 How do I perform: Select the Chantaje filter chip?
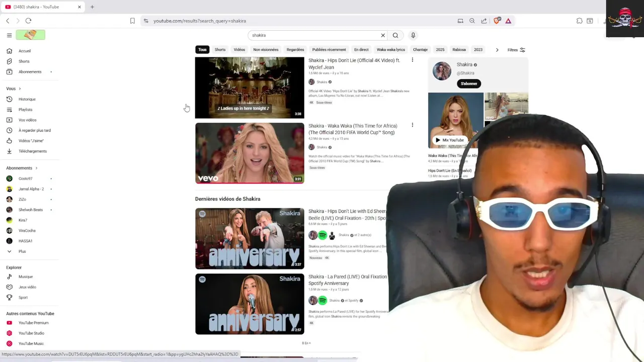(420, 50)
